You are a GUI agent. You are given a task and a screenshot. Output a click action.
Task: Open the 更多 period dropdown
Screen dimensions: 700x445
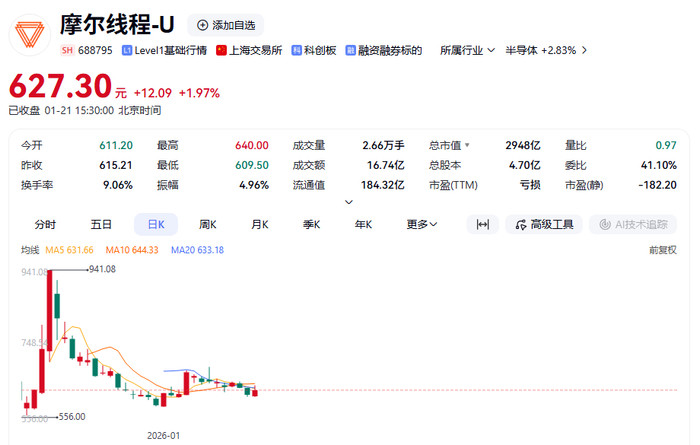coord(421,225)
